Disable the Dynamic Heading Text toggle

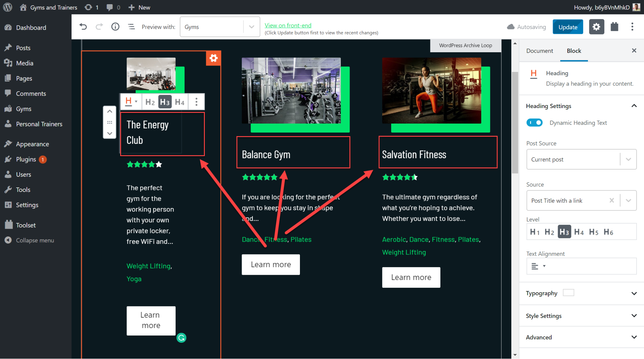click(534, 123)
